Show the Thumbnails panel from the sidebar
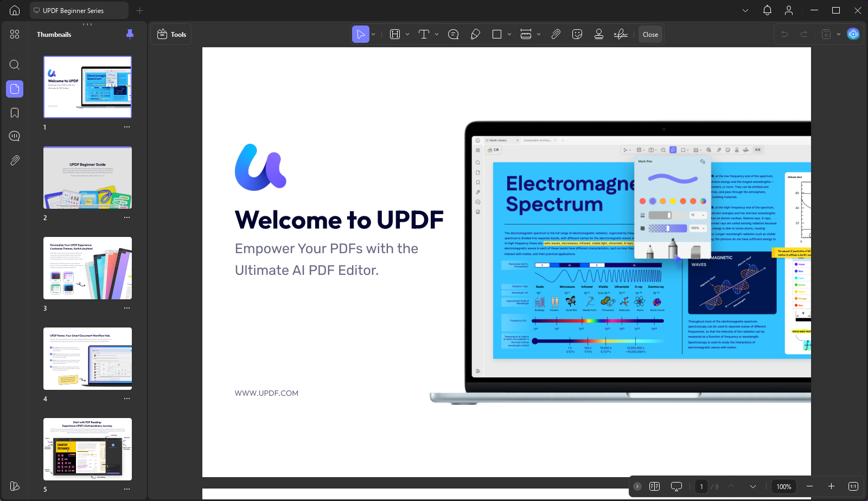Screen dimensions: 868x501 pos(15,89)
